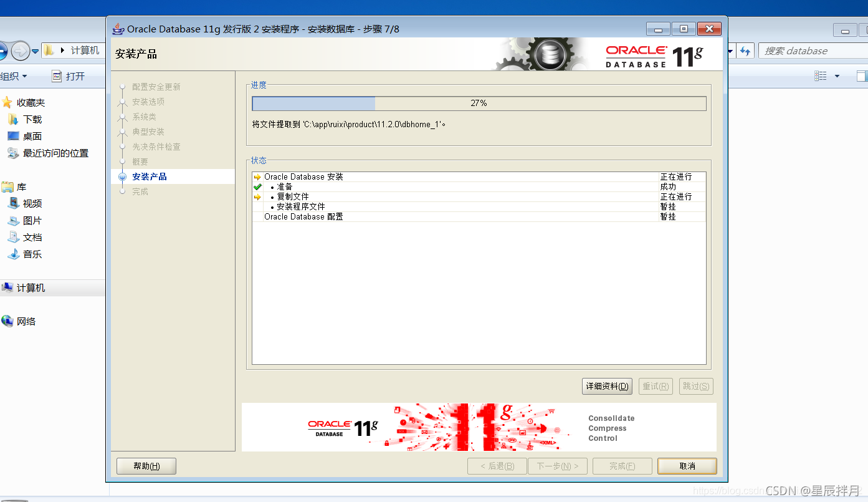Open 视频 library in Explorer sidebar
This screenshot has width=868, height=502.
coord(32,204)
